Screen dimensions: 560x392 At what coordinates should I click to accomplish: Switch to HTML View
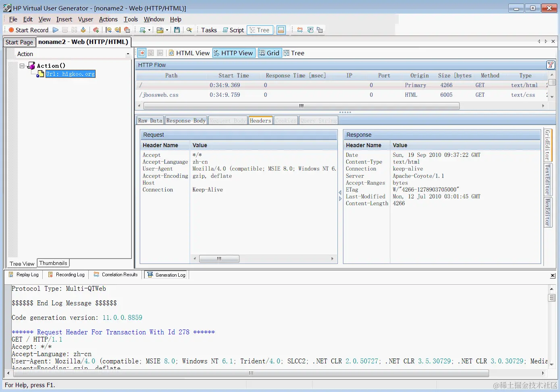tap(189, 53)
